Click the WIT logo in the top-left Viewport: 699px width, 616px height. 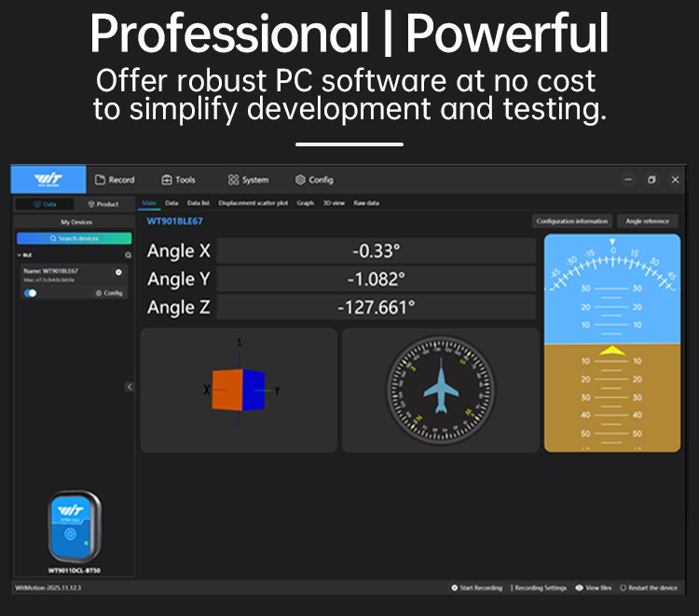48,179
